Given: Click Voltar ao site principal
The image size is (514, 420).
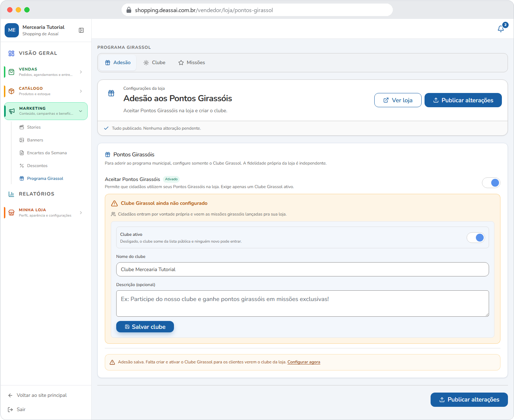Looking at the screenshot, I should [x=37, y=395].
